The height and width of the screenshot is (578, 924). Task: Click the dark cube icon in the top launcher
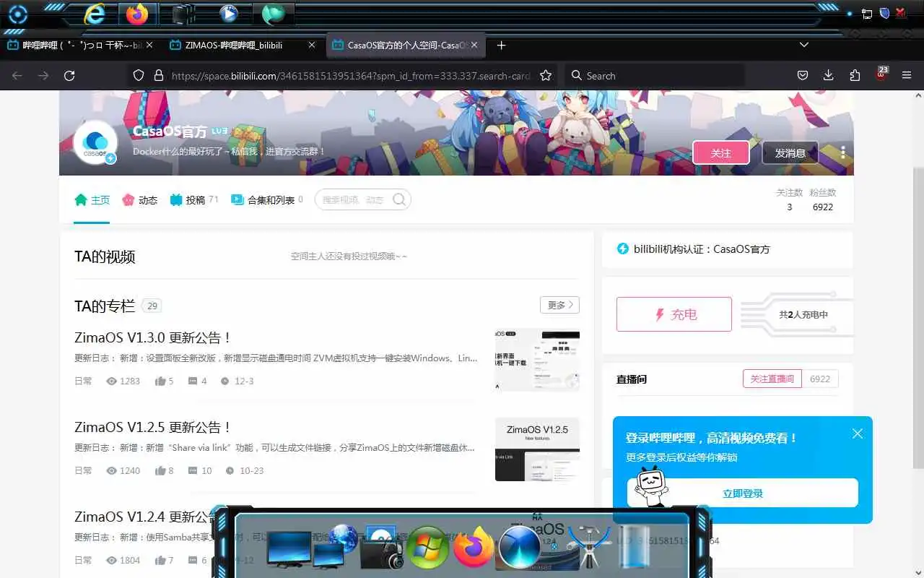pos(184,14)
